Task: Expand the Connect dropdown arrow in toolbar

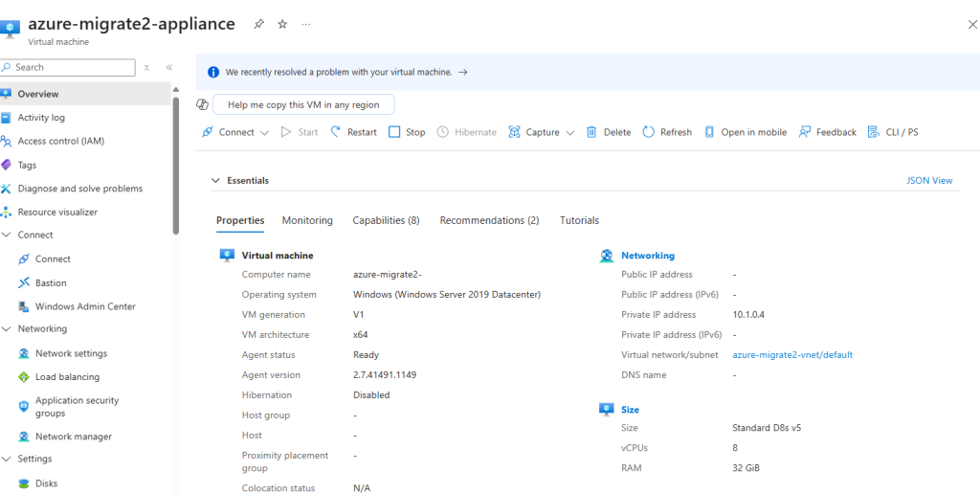Action: pyautogui.click(x=264, y=132)
